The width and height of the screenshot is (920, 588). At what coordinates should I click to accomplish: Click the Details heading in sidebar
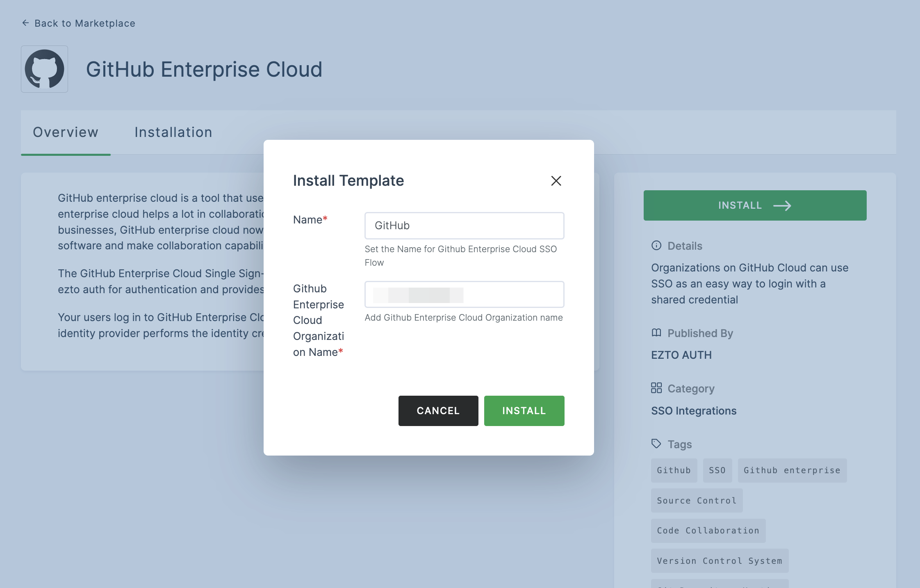(x=685, y=246)
